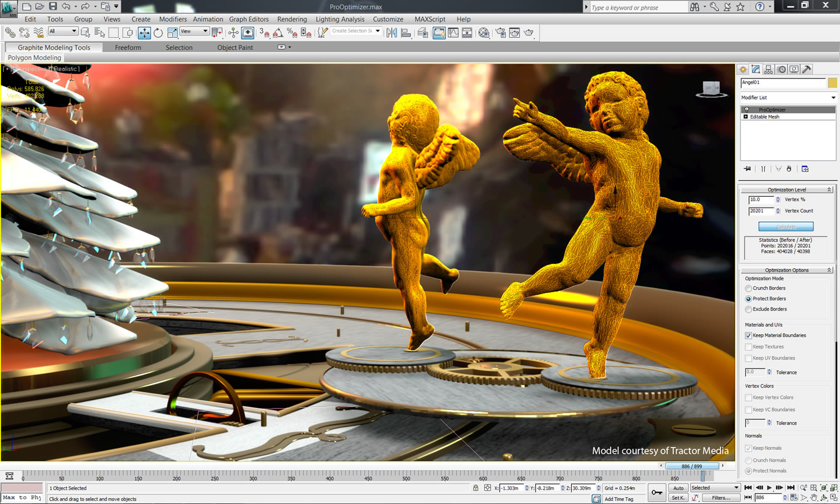
Task: Open the Motion command panel tab
Action: click(781, 69)
